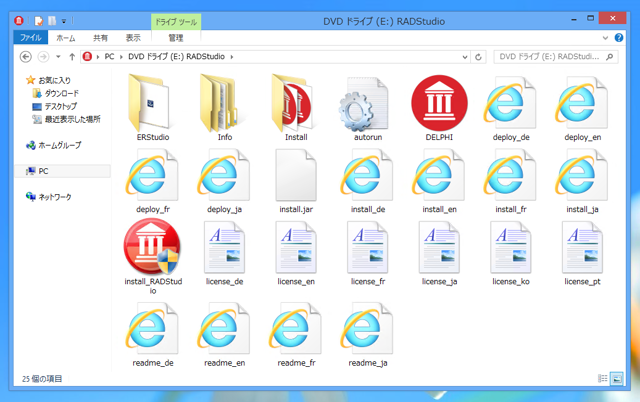Go up one folder level
This screenshot has height=402, width=640.
click(72, 57)
